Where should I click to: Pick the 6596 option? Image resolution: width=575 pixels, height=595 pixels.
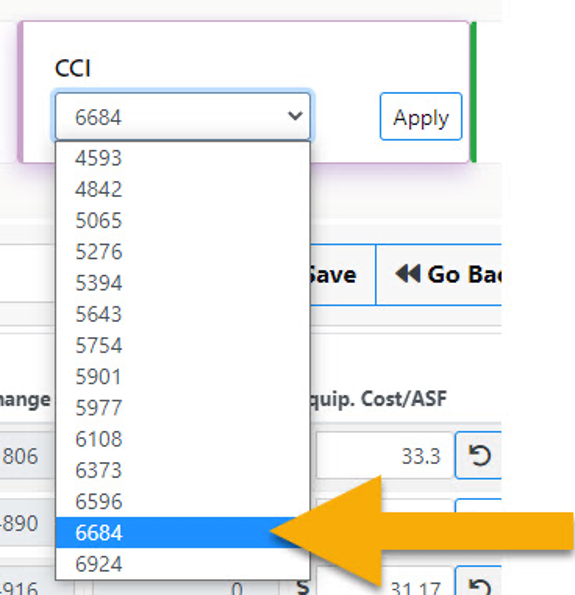(183, 501)
